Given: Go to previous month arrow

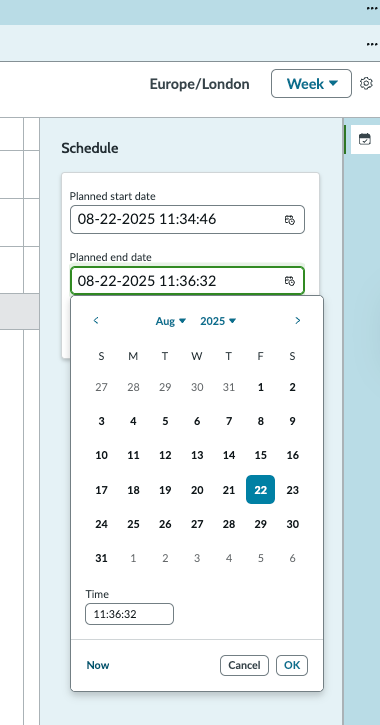Looking at the screenshot, I should 96,320.
